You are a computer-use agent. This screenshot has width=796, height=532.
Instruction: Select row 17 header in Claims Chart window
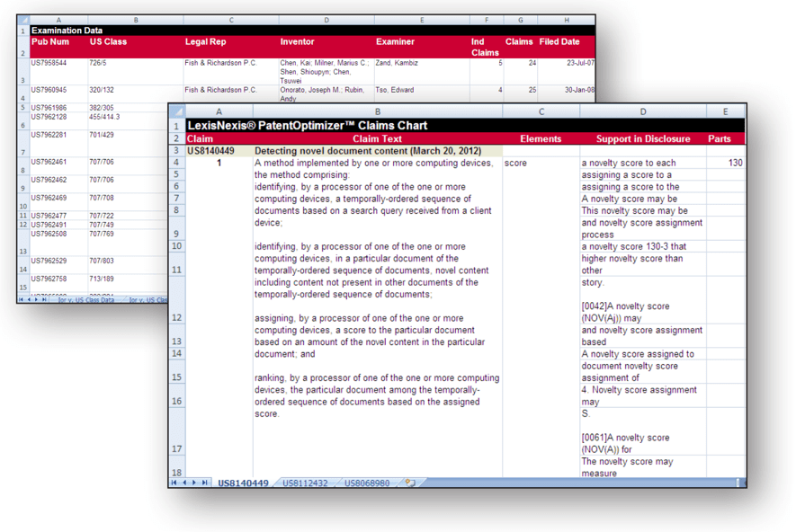pos(176,431)
